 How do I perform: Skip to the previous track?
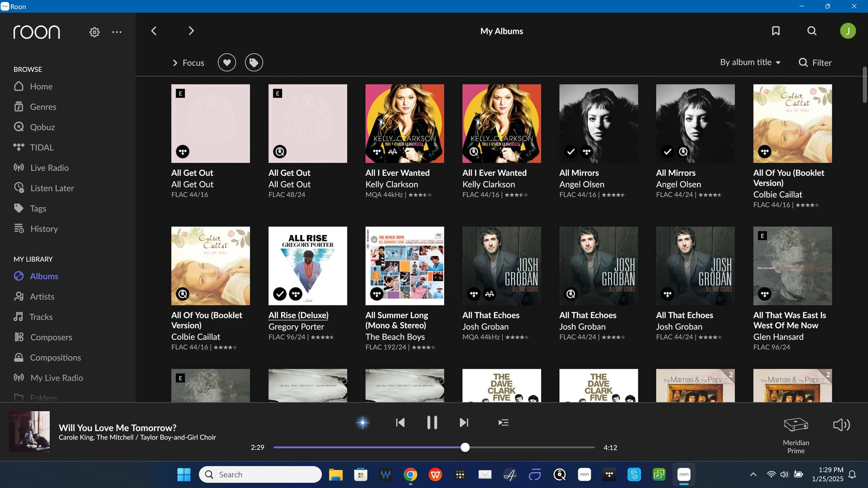tap(400, 422)
